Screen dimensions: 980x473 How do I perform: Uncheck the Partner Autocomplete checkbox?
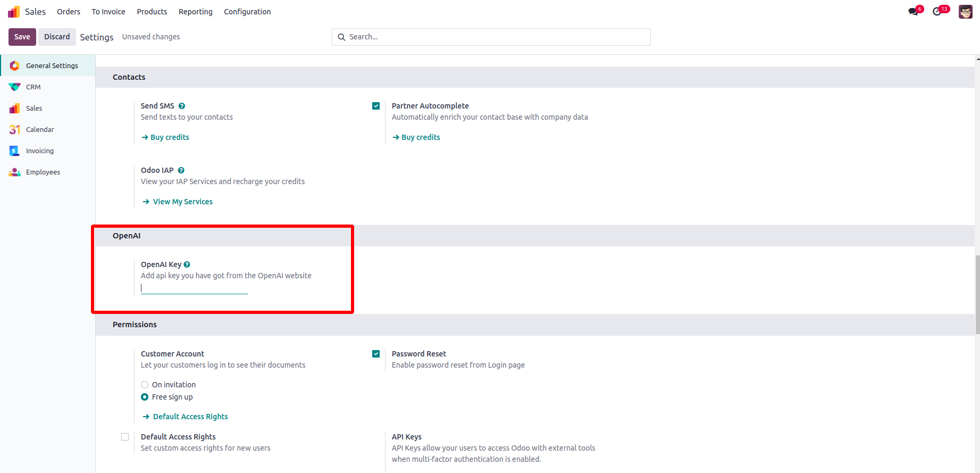[x=376, y=106]
